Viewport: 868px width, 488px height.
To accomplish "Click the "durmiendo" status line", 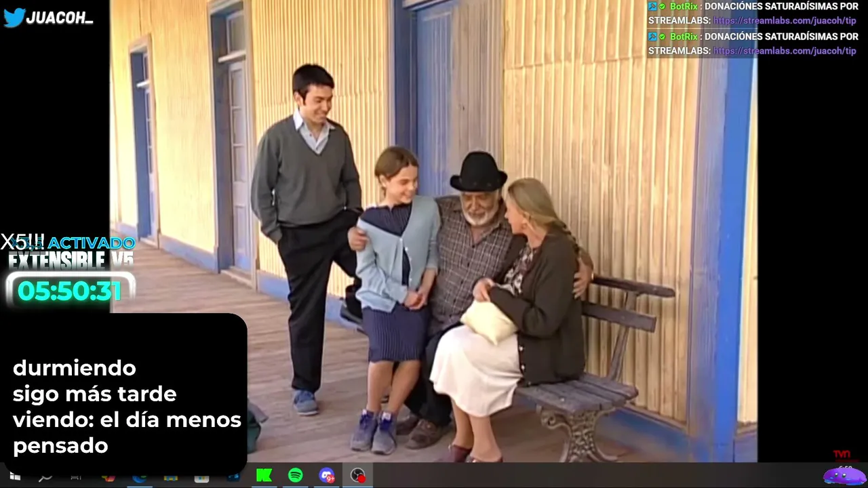I will click(75, 368).
